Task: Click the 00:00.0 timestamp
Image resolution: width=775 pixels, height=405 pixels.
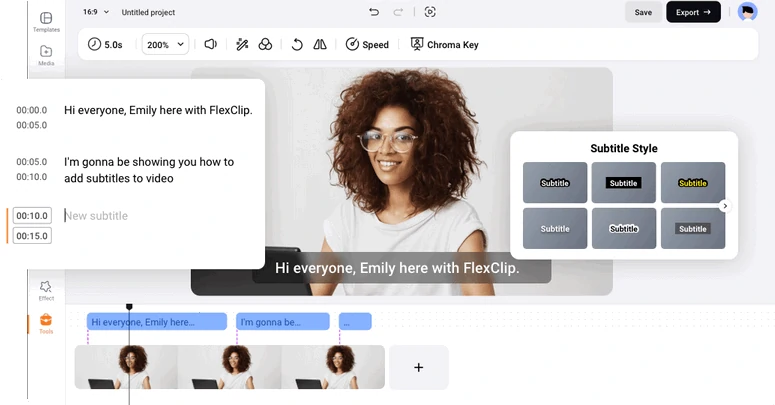Action: (32, 110)
